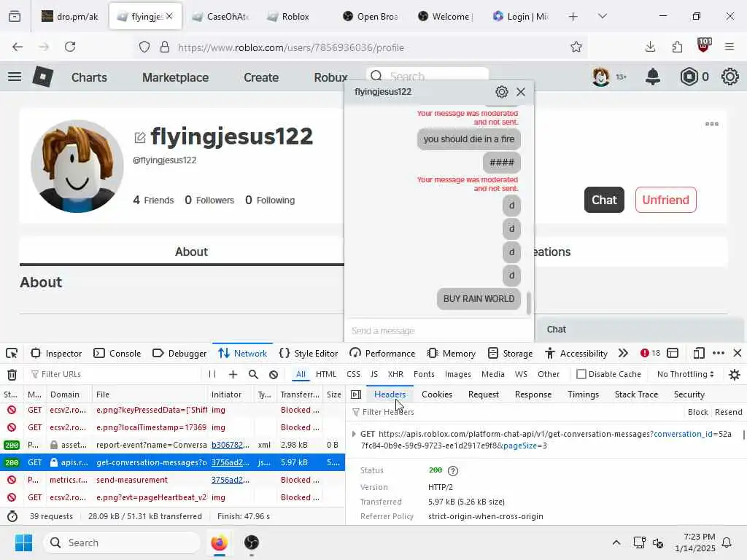Toggle responsive design mode icon
The width and height of the screenshot is (747, 560).
click(x=698, y=353)
